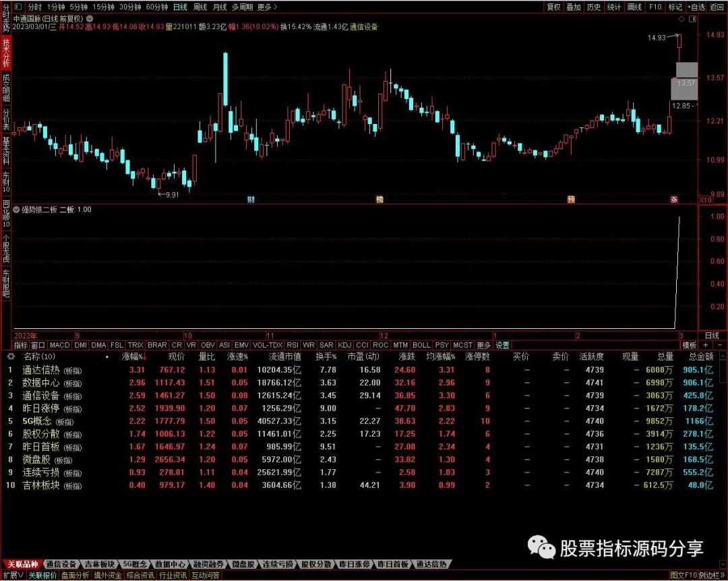
Task: Click 统计 button in top toolbar
Action: tap(614, 7)
